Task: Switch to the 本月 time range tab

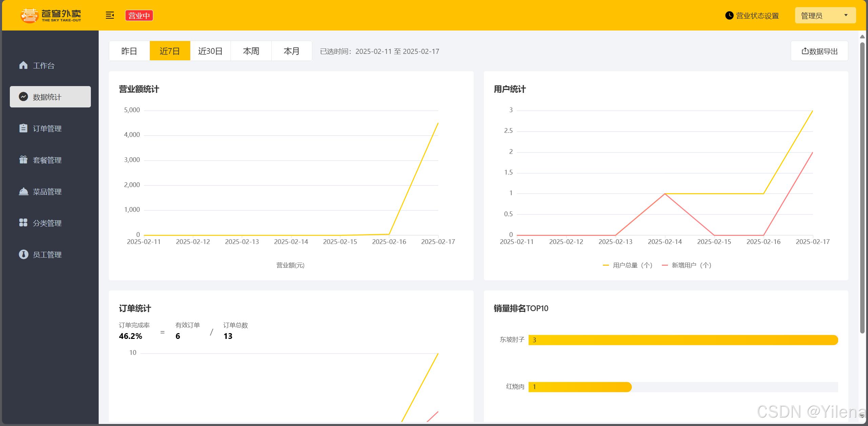Action: pos(292,51)
